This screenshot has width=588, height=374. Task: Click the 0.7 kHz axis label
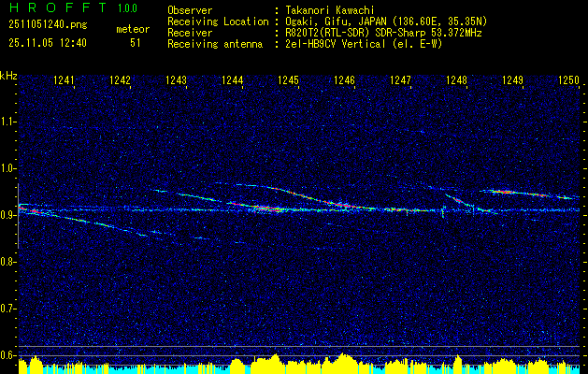[x=8, y=309]
